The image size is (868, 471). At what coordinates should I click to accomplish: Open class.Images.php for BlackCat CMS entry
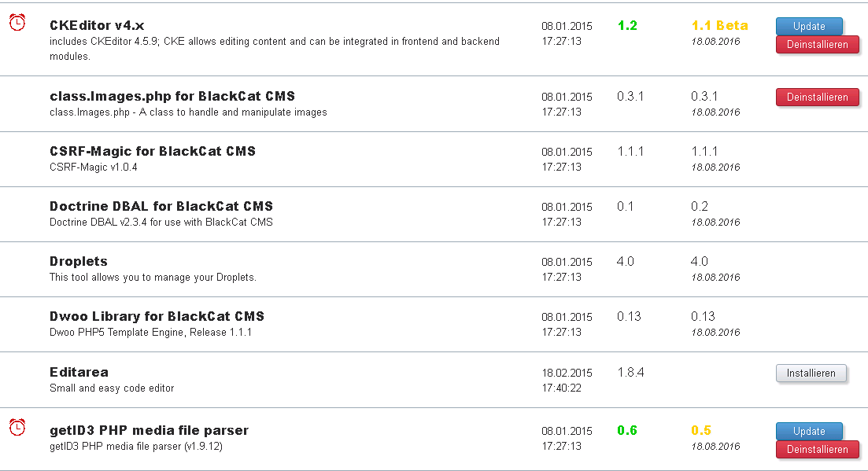[172, 96]
